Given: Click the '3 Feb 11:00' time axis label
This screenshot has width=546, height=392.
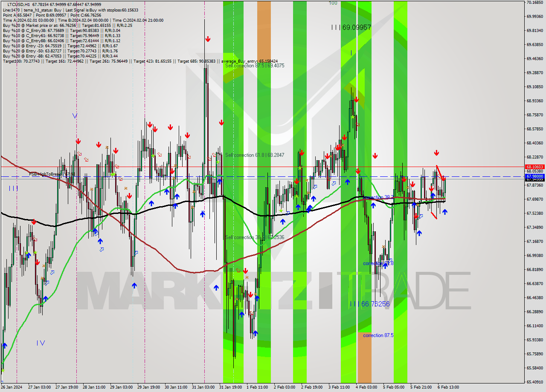Looking at the screenshot, I should [x=339, y=387].
